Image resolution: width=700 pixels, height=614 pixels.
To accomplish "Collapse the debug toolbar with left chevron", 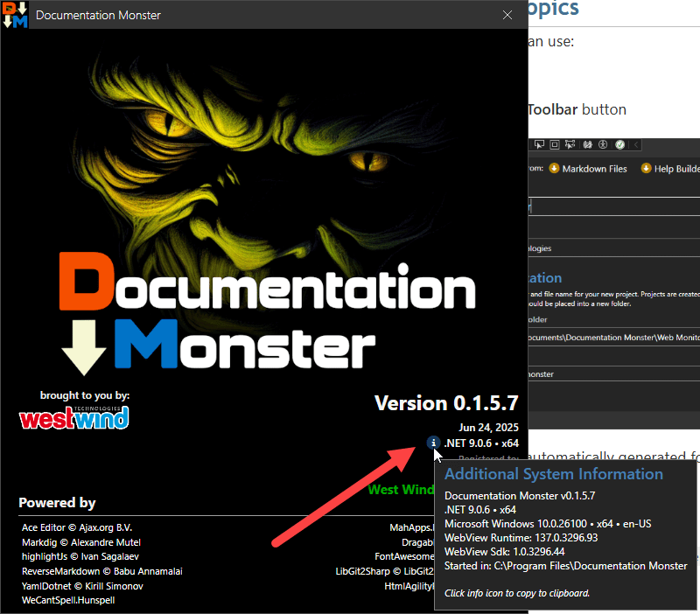I will pyautogui.click(x=636, y=144).
